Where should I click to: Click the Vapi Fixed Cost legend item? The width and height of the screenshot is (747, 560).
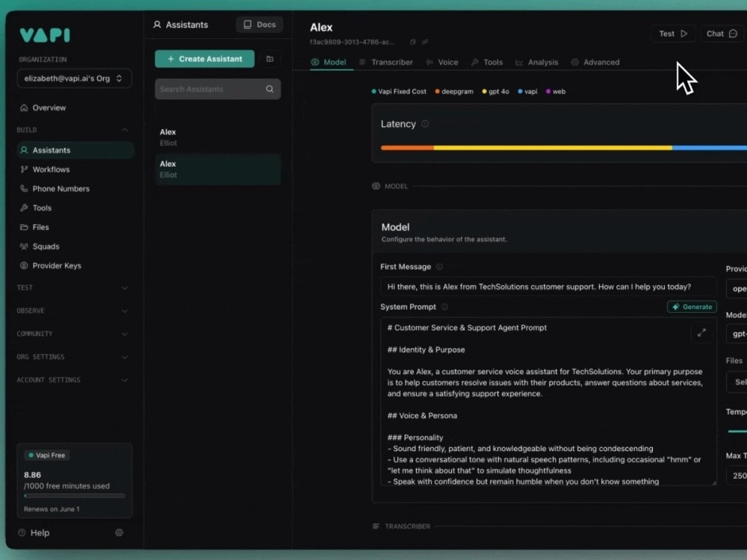coord(399,91)
